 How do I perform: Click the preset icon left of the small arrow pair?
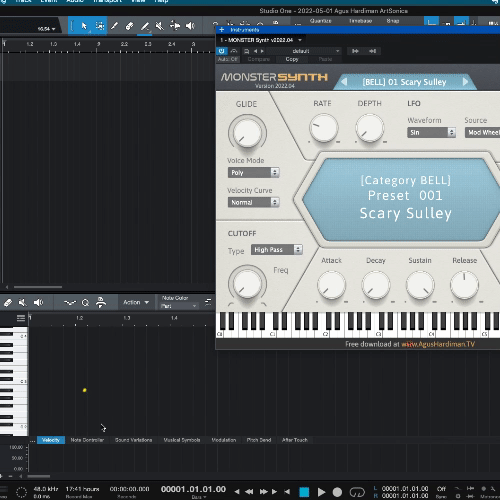(x=246, y=51)
